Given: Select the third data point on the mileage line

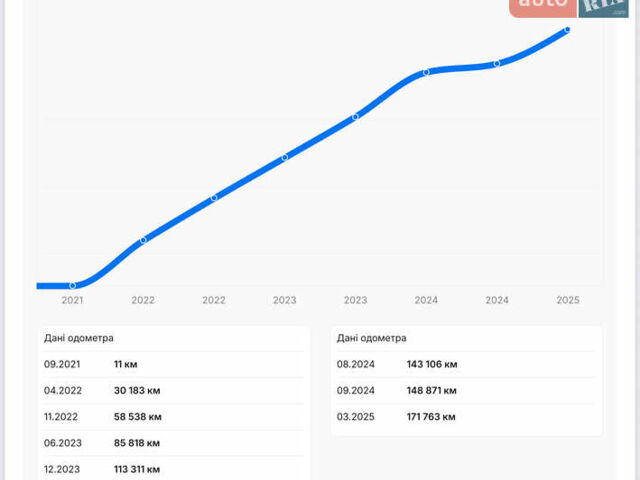Looking at the screenshot, I should coord(214,198).
